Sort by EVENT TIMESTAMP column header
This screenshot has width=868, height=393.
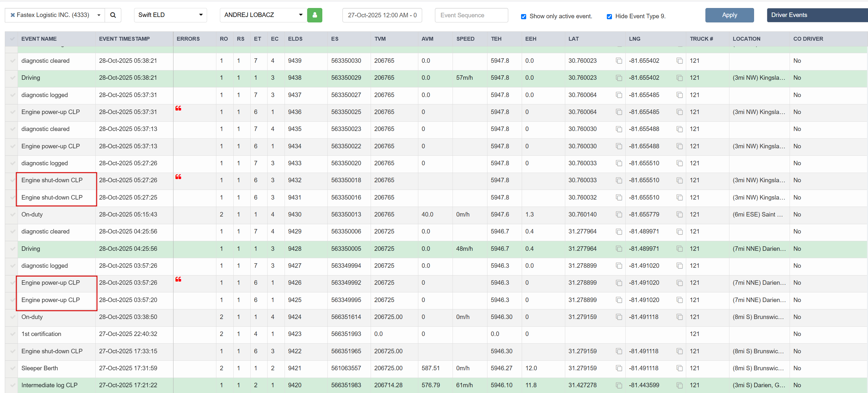[124, 39]
